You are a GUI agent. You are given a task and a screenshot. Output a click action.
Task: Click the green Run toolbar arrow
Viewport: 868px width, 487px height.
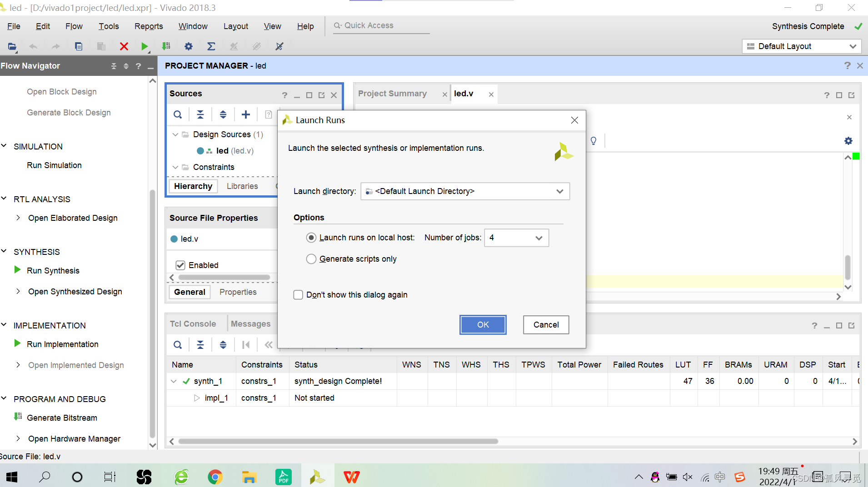click(x=145, y=46)
